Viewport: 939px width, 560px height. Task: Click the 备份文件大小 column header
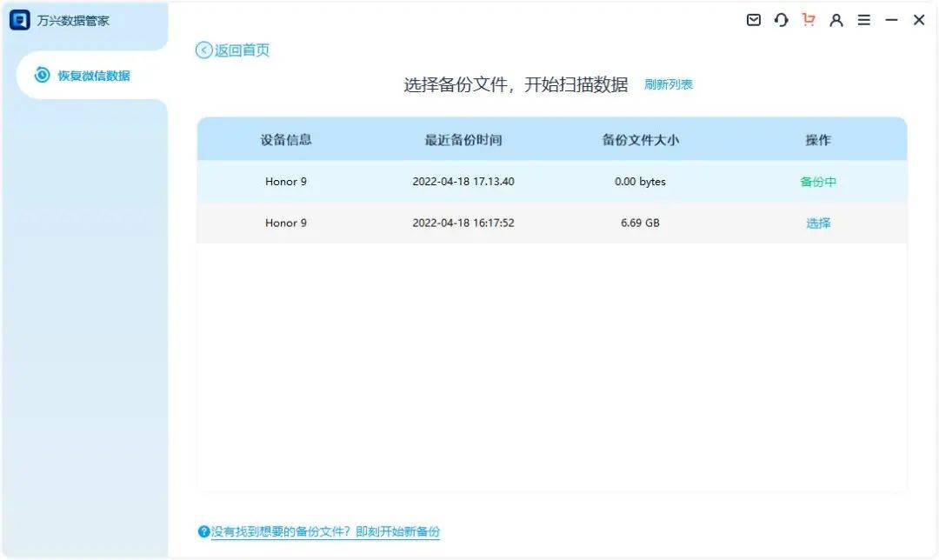point(640,139)
